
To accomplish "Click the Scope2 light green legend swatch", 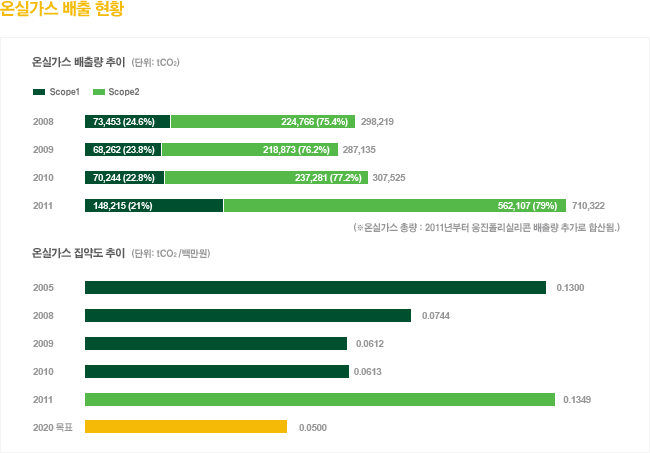I will pos(99,92).
